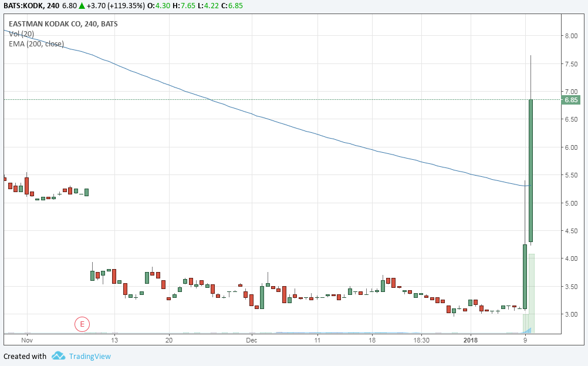
Task: Click the earnings 'E' marker circle
Action: (82, 324)
